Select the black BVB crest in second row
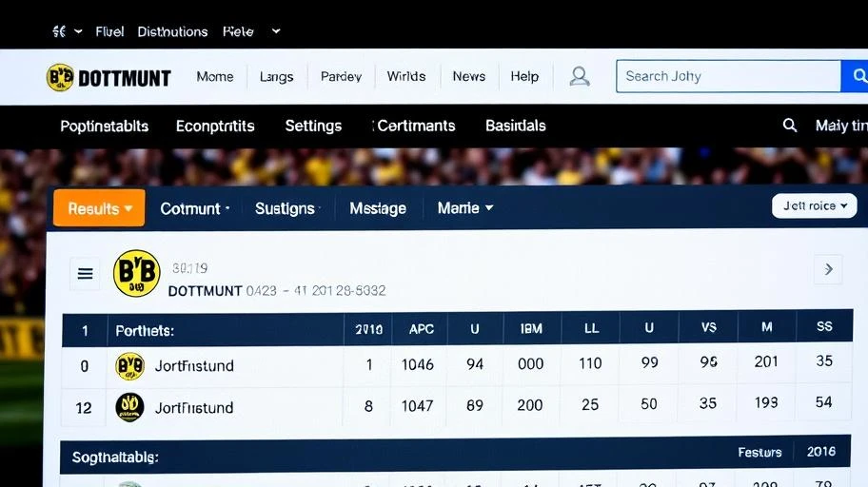This screenshot has width=868, height=487. click(x=129, y=407)
